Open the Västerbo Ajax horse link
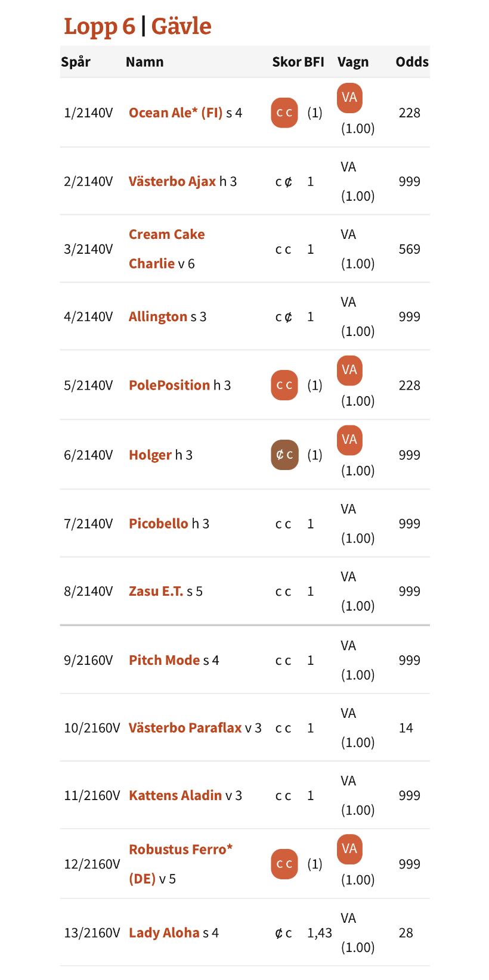Viewport: 489px width, 980px height. click(172, 181)
